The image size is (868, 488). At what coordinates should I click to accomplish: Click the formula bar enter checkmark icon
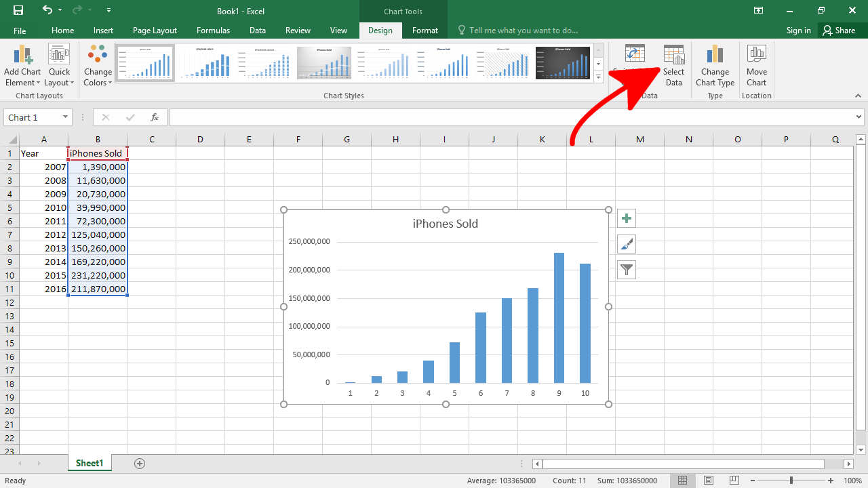[x=130, y=117]
